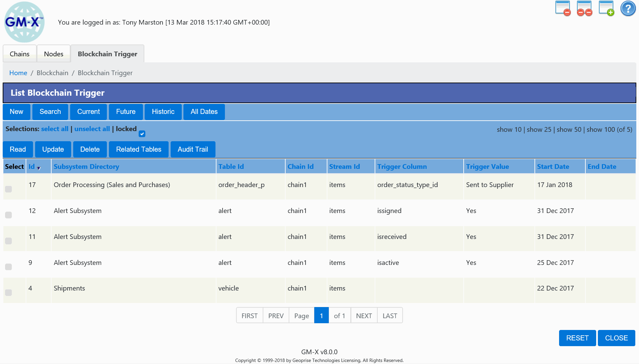Screen dimensions: 639x364
Task: Select the checkbox for row Id 11
Action: click(8, 241)
